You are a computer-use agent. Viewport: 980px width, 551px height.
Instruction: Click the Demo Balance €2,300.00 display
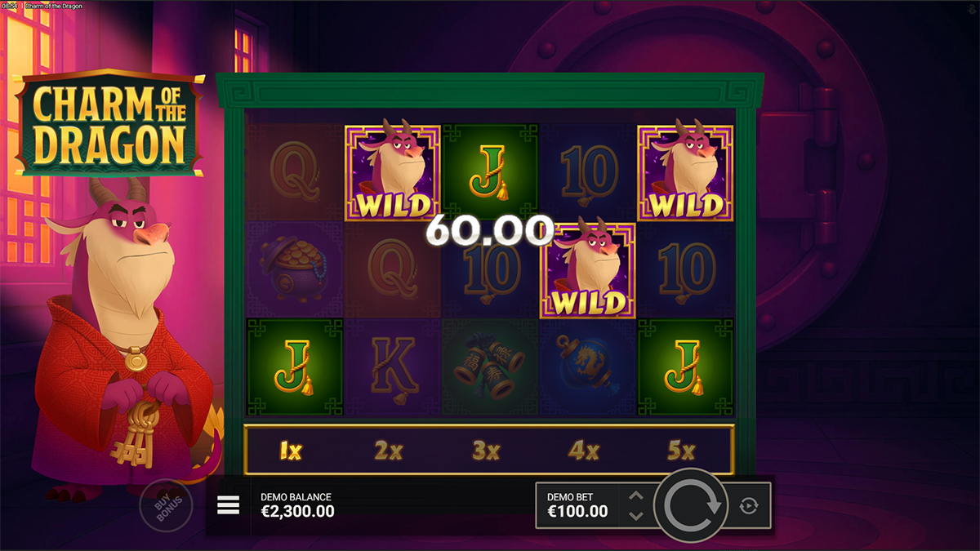click(297, 505)
